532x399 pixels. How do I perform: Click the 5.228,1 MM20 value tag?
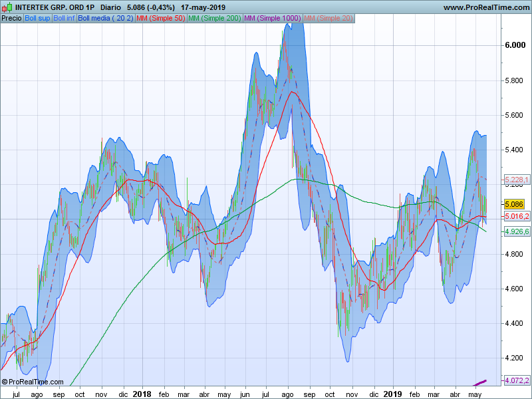point(517,180)
